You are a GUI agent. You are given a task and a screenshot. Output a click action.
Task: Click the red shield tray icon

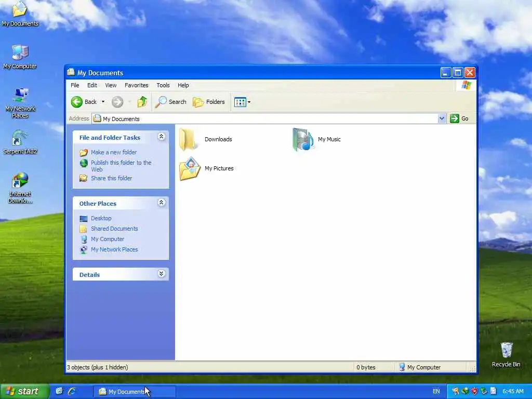tap(474, 391)
